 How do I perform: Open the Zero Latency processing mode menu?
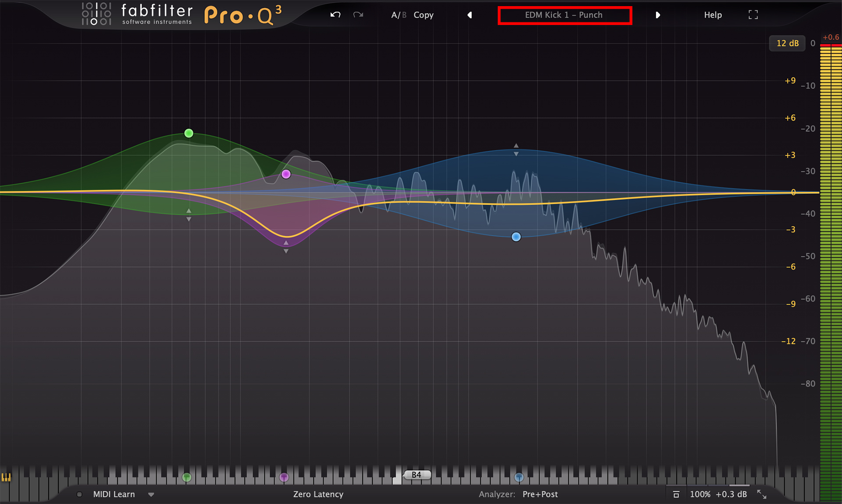[x=318, y=494]
